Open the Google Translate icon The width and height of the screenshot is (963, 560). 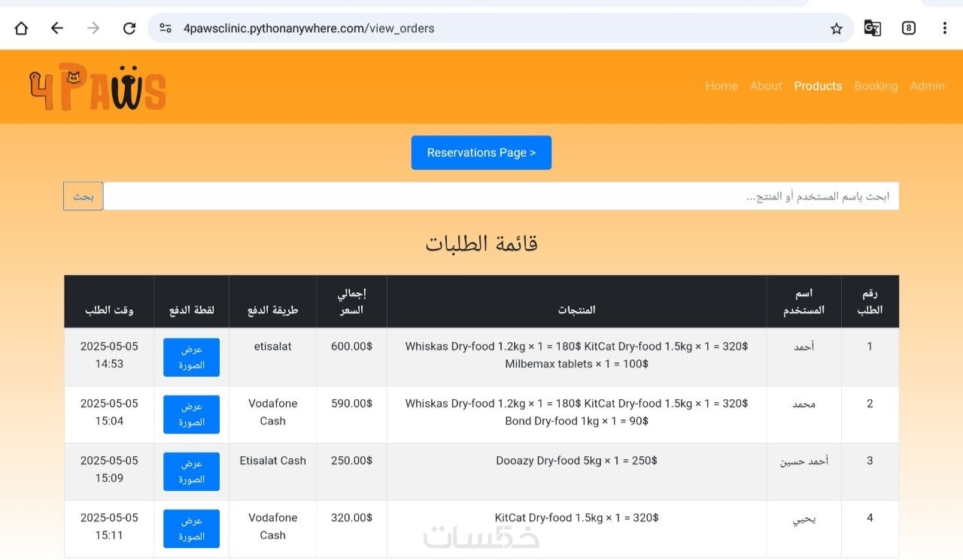[x=873, y=29]
